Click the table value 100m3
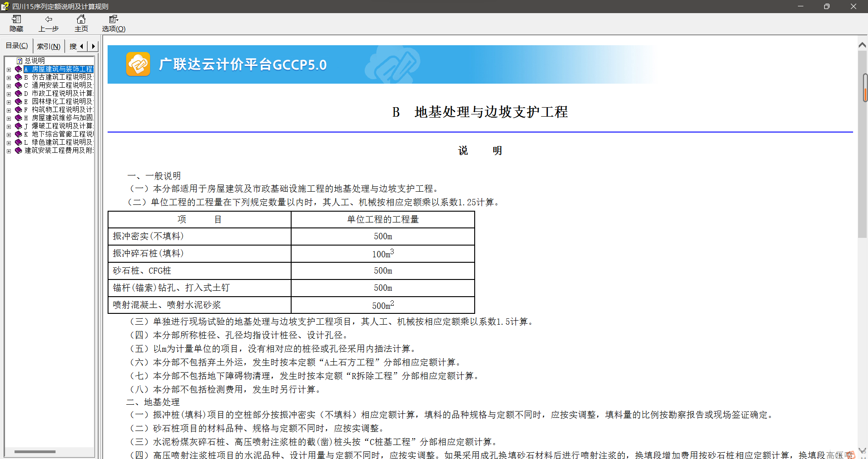Image resolution: width=868 pixels, height=459 pixels. point(383,253)
